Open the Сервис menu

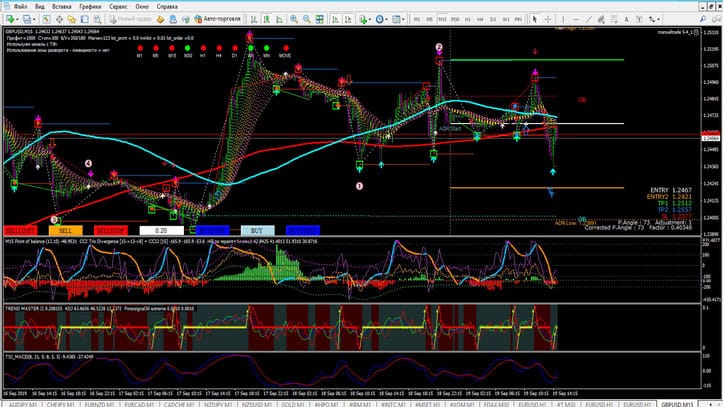117,6
